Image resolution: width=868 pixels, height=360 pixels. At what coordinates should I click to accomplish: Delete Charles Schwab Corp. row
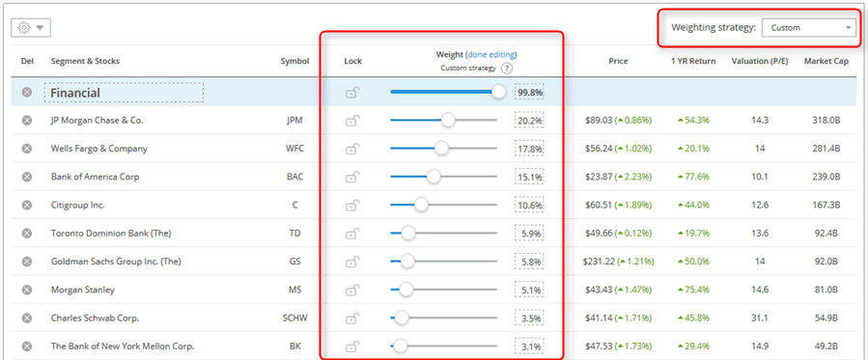(27, 318)
